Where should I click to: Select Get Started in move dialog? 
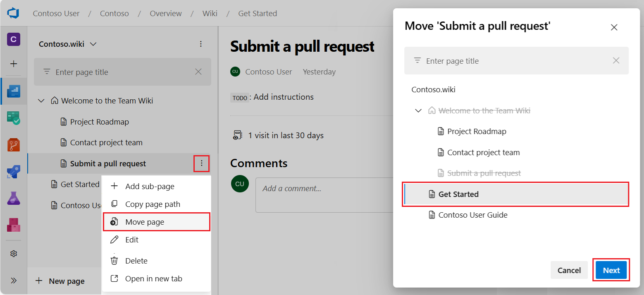click(x=516, y=194)
